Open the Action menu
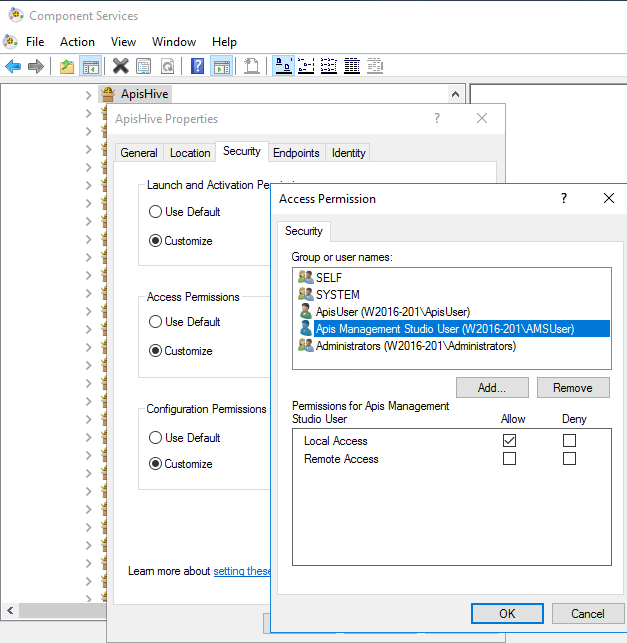Screen dimensions: 627x643 coord(77,42)
